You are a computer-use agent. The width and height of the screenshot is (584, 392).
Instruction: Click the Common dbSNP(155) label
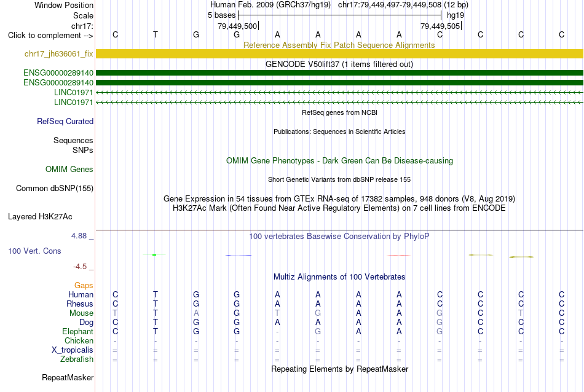tap(55, 189)
